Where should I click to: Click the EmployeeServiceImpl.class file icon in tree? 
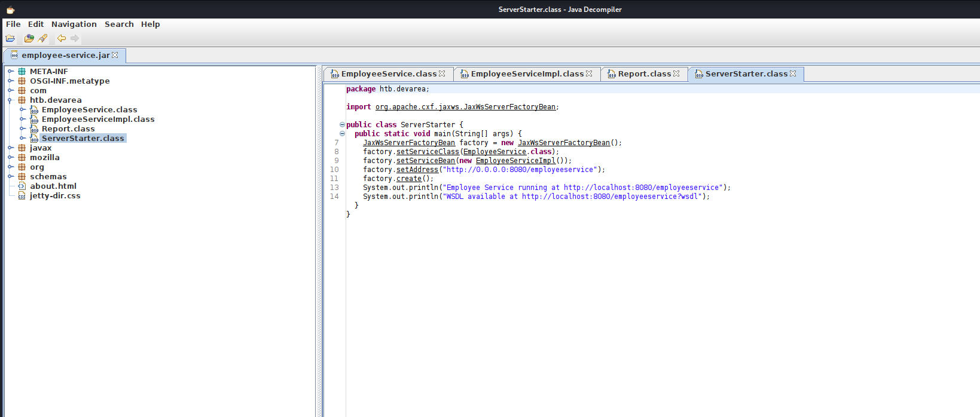coord(34,119)
